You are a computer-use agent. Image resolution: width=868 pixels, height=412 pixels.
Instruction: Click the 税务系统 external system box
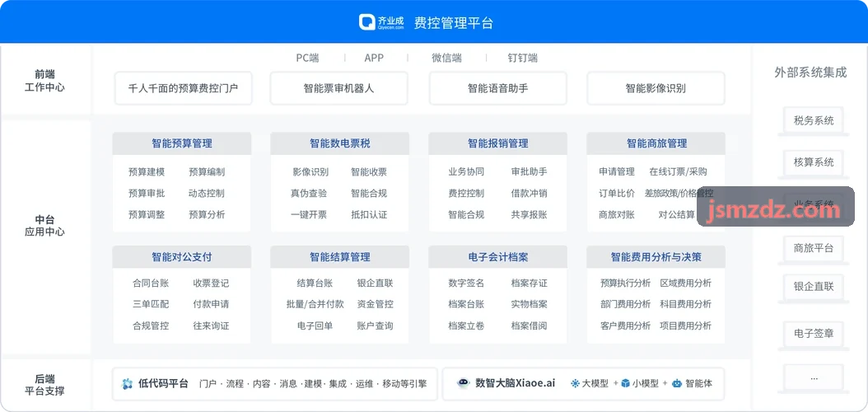click(813, 120)
